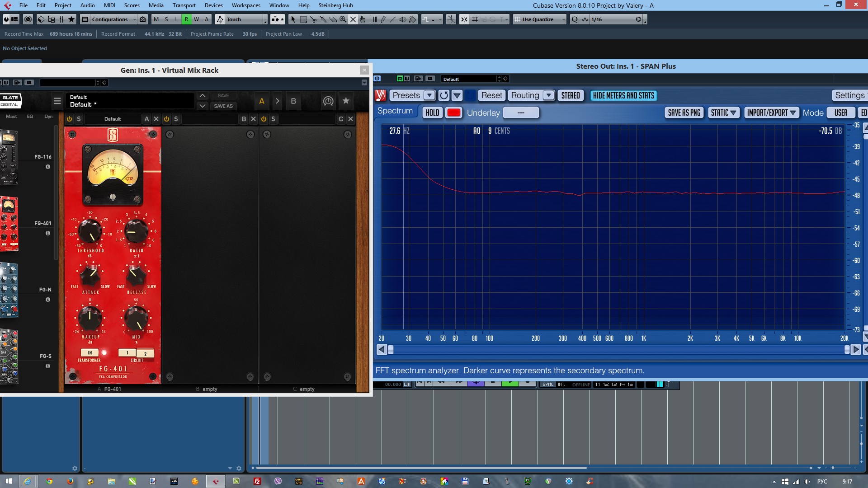Viewport: 868px width, 488px height.
Task: Click the Iterative Quantize Q icon
Action: tap(575, 19)
